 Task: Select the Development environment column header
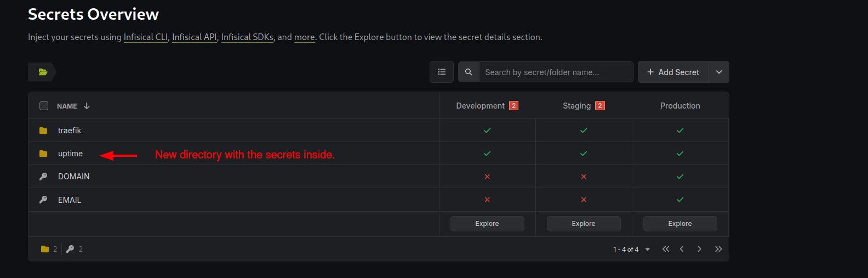[x=480, y=106]
